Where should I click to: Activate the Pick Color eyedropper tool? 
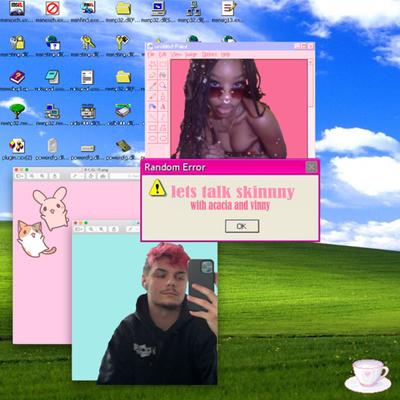[x=153, y=86]
